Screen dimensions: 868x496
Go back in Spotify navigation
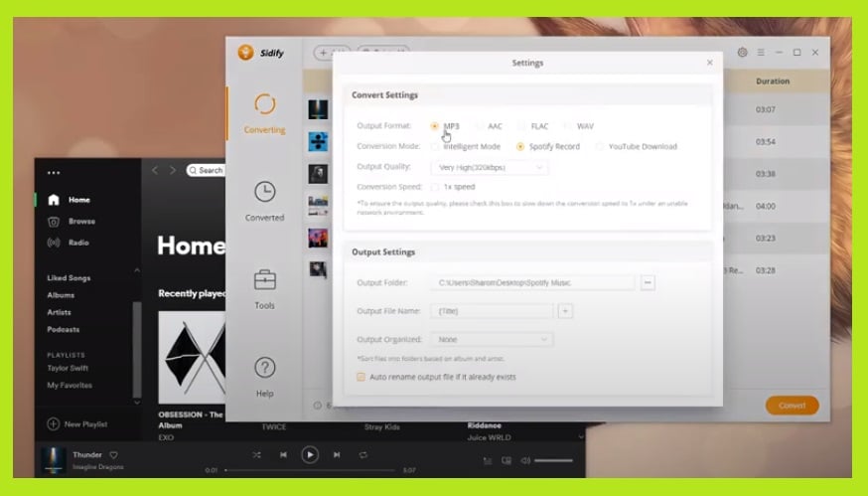tap(155, 170)
